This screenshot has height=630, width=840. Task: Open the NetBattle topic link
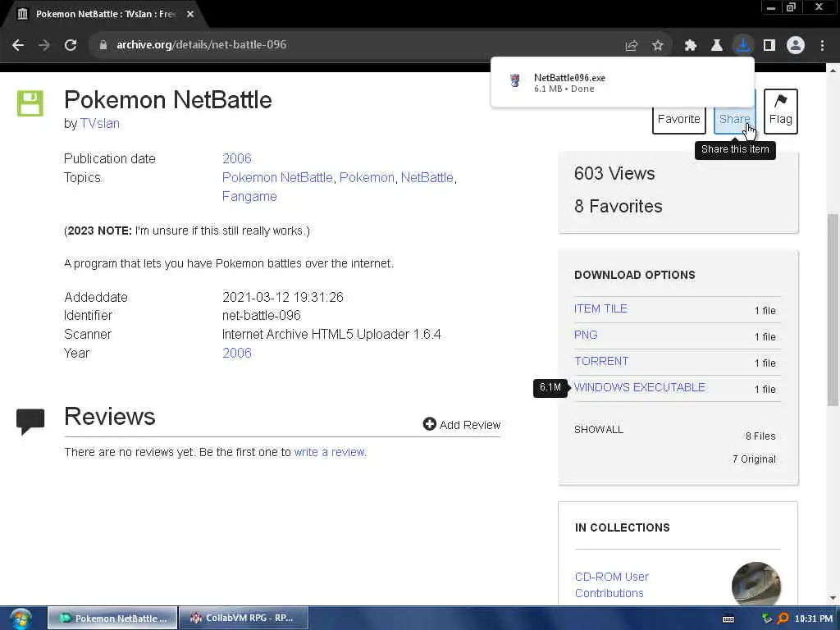(x=427, y=177)
